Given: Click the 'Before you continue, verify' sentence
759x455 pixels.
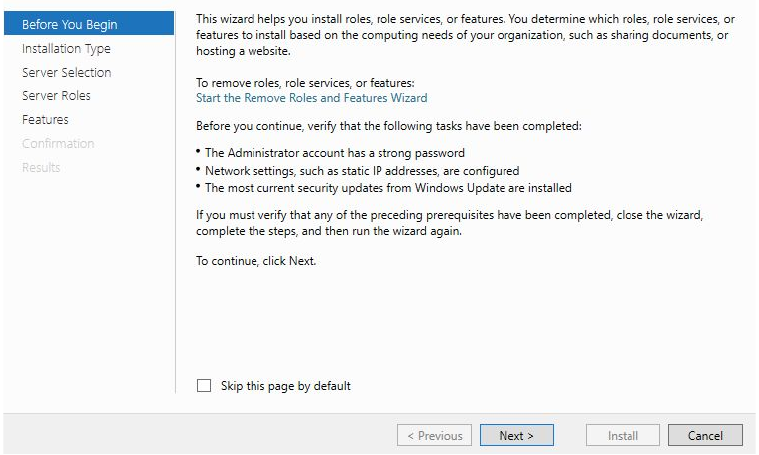Looking at the screenshot, I should (x=387, y=126).
